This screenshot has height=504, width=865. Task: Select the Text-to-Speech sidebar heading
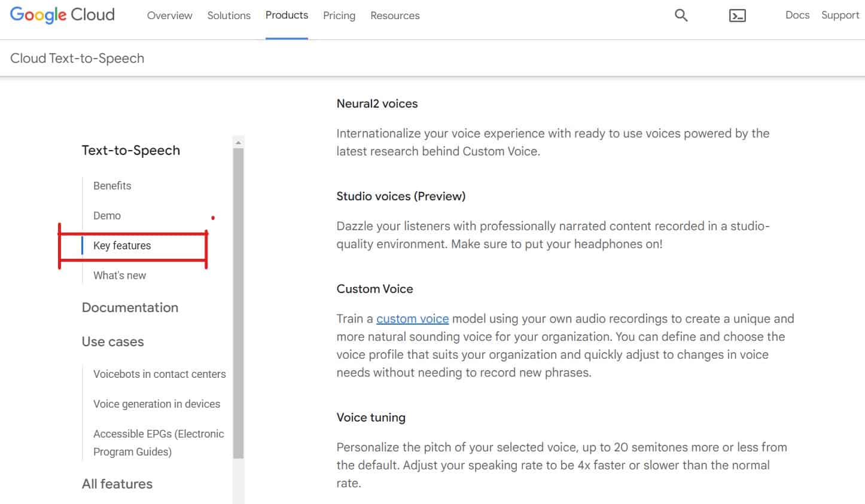click(x=130, y=150)
